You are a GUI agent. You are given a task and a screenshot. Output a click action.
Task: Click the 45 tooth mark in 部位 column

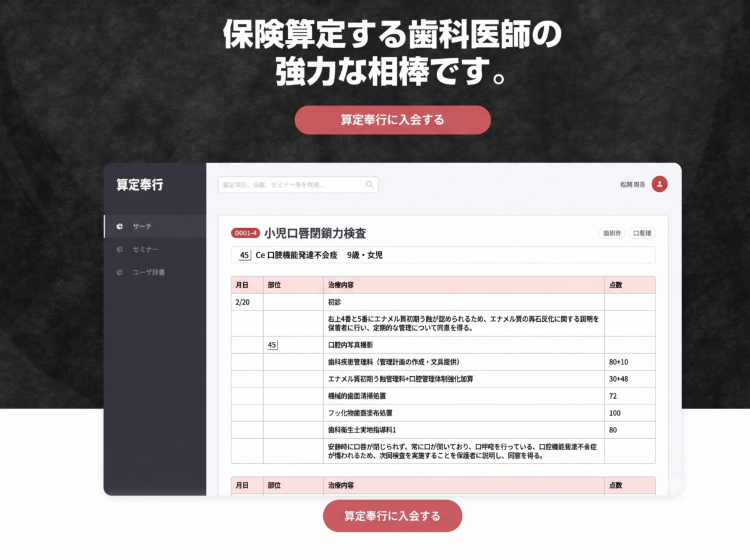272,345
